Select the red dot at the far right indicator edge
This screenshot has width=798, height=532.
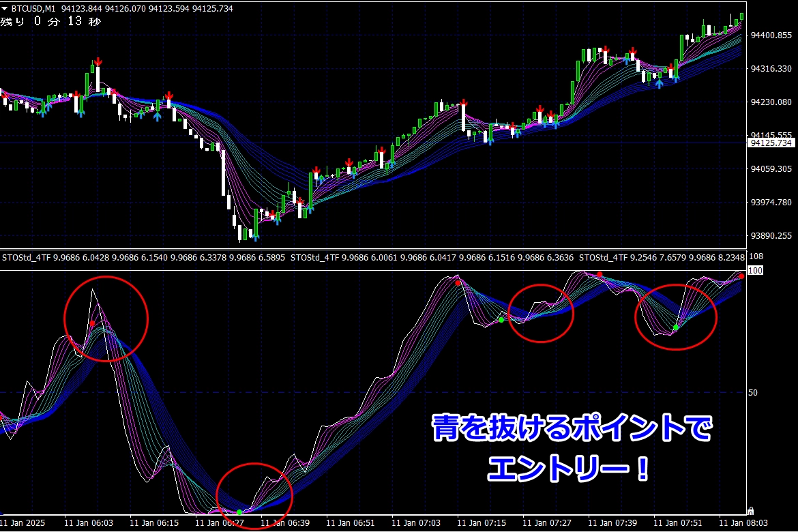point(741,276)
